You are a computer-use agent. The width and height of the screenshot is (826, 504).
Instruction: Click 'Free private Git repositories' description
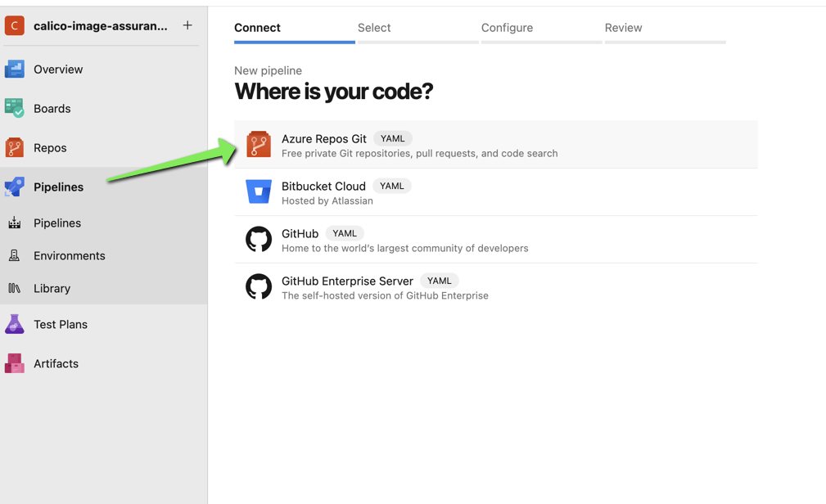(419, 154)
